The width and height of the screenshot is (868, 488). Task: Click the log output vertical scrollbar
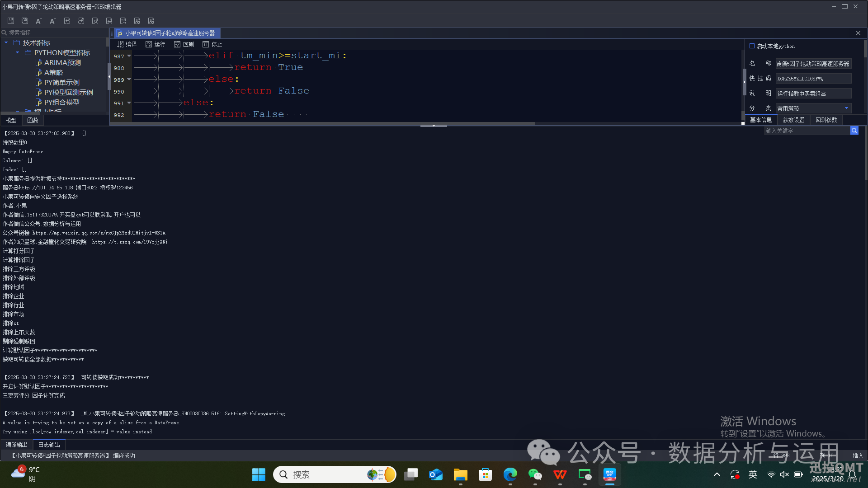pyautogui.click(x=866, y=154)
